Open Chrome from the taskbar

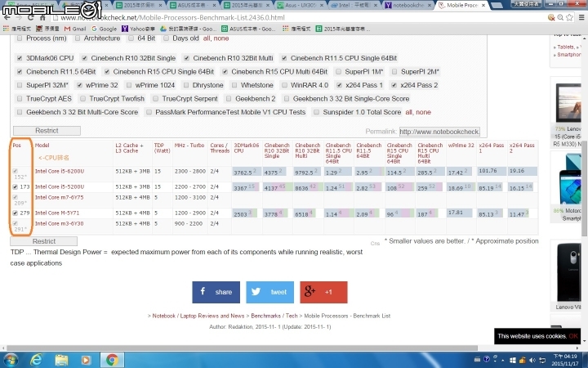[x=111, y=360]
